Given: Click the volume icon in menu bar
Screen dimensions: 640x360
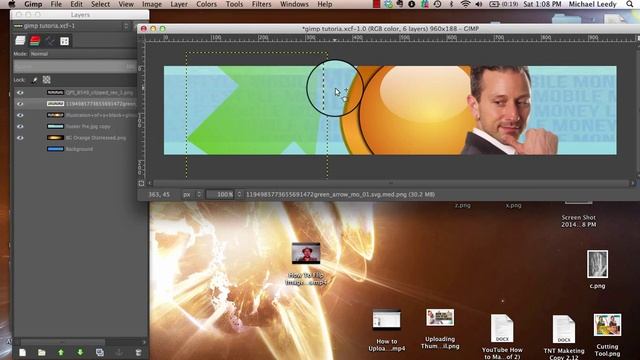Looking at the screenshot, I should 479,4.
